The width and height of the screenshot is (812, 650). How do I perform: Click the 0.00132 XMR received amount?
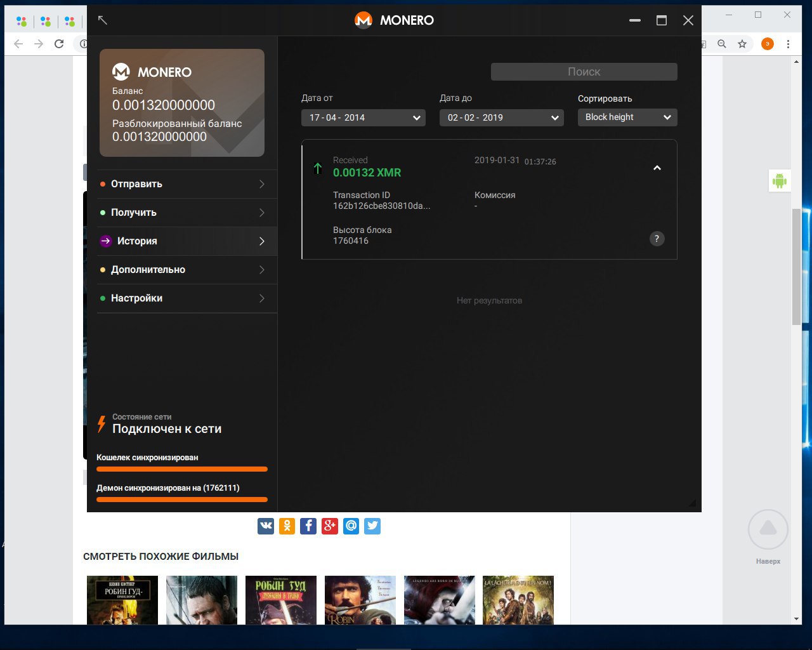coord(367,173)
